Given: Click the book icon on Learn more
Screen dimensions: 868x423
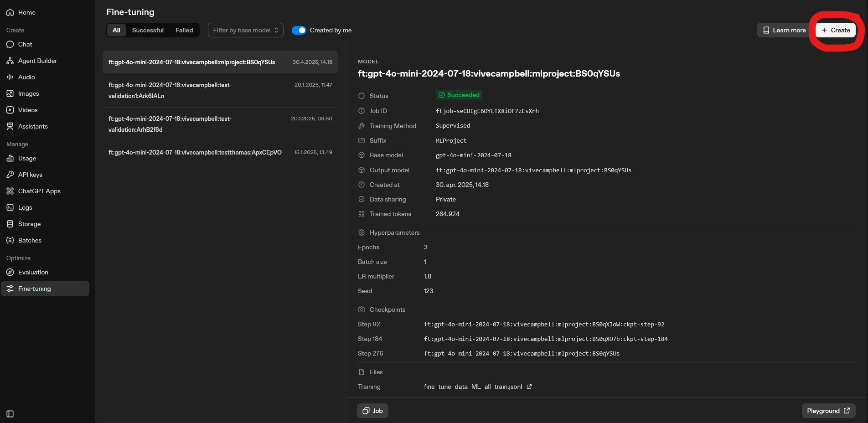Looking at the screenshot, I should click(766, 30).
